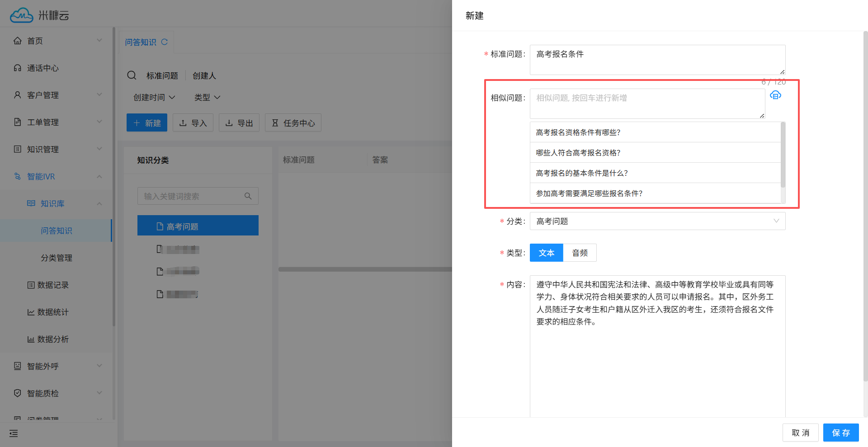Image resolution: width=868 pixels, height=447 pixels.
Task: Click the search magnifier above 标准问题 filter
Action: click(x=131, y=75)
